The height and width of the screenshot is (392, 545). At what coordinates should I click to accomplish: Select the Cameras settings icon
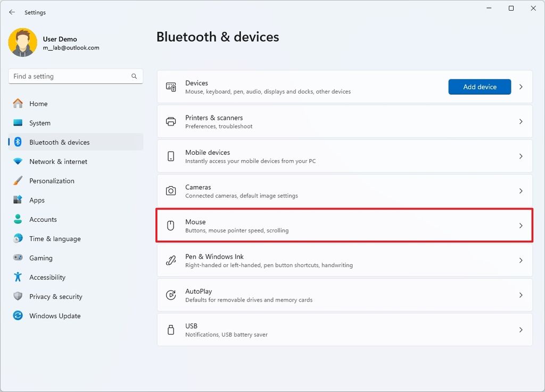pos(170,190)
